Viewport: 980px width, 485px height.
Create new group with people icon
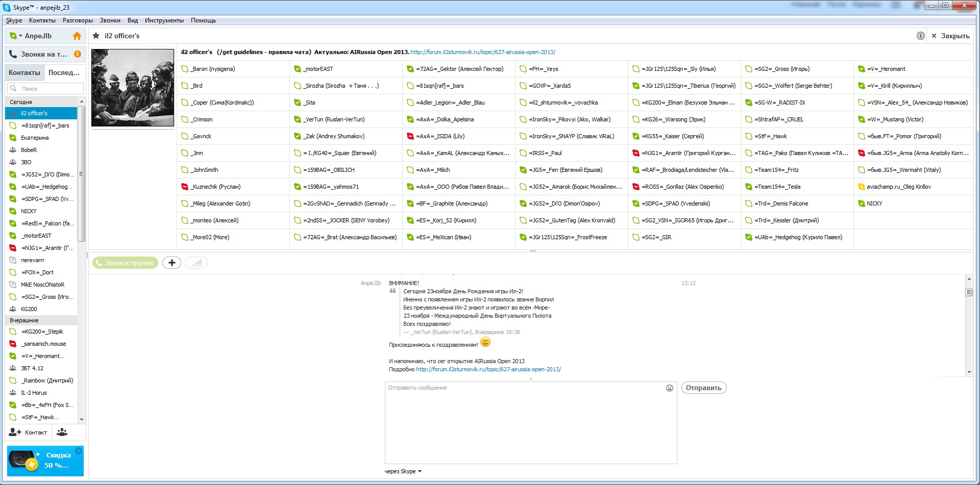(x=62, y=432)
